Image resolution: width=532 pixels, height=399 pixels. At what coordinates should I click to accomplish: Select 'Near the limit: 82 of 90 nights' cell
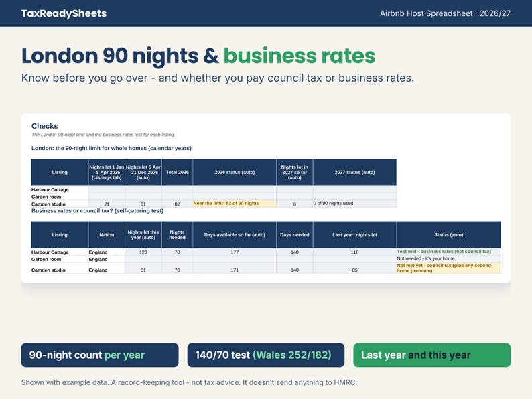click(x=235, y=203)
